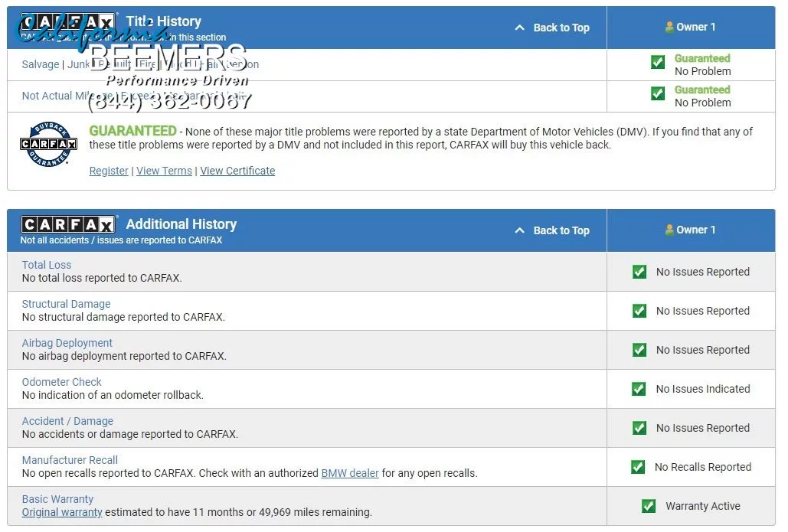Click No Issues Reported status for Airbag Deployment
Viewport: 788px width, 532px height.
[703, 350]
